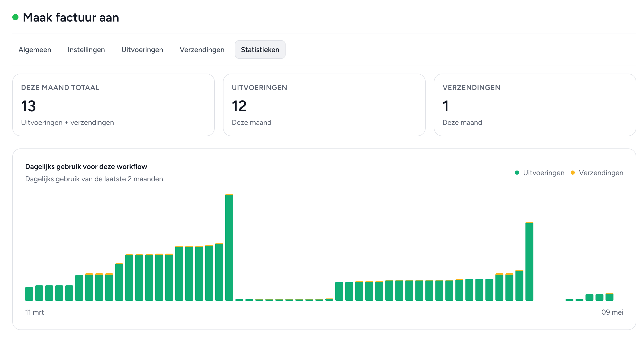This screenshot has width=644, height=340.
Task: Click the green Uitvoeringen legend dot
Action: [x=517, y=173]
